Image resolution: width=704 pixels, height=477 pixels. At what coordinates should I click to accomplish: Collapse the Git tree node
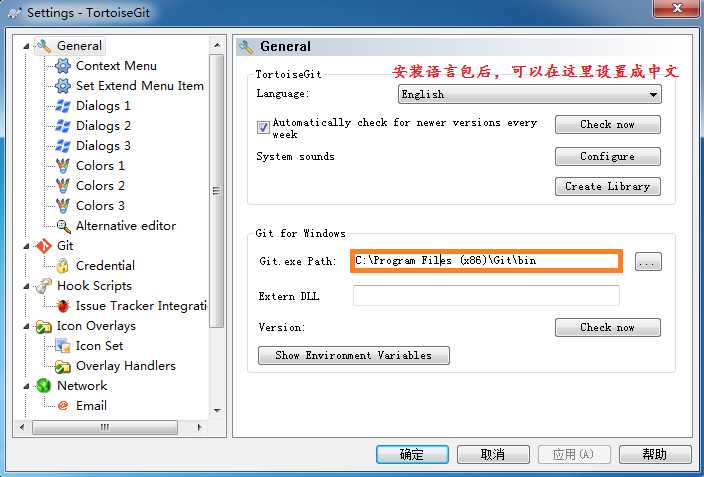coord(26,246)
